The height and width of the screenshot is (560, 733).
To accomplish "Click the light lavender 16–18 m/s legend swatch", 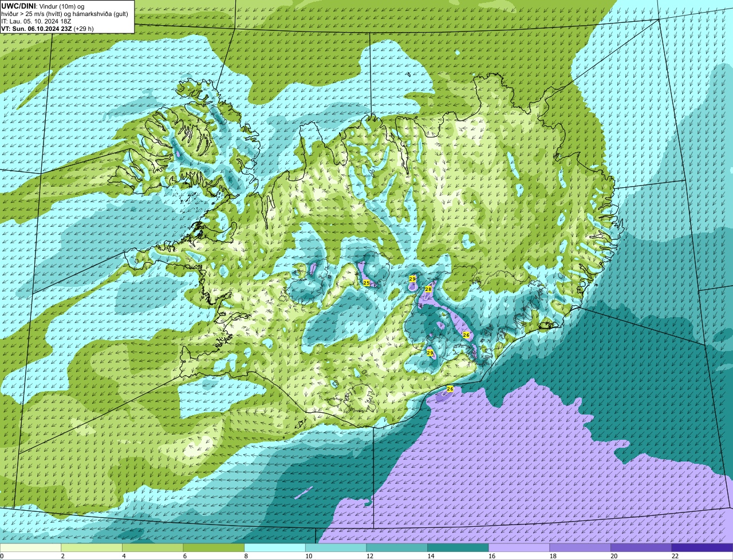I will (x=519, y=547).
